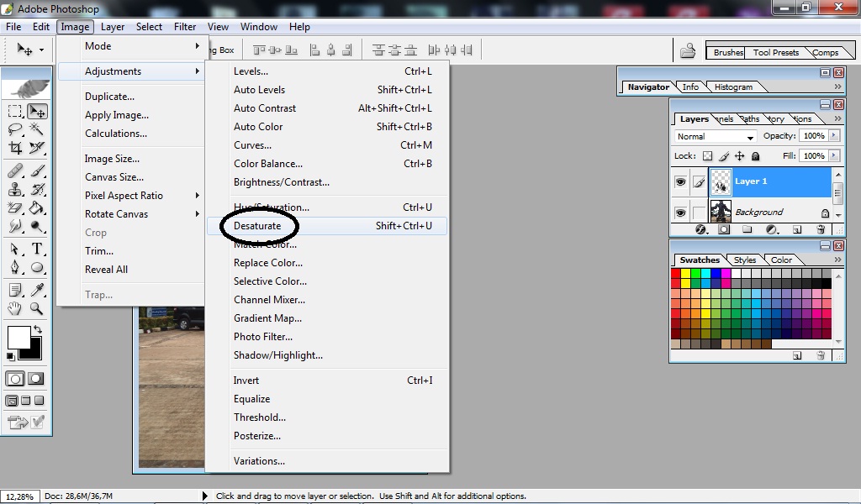Add a layer style in Layers panel

click(700, 230)
